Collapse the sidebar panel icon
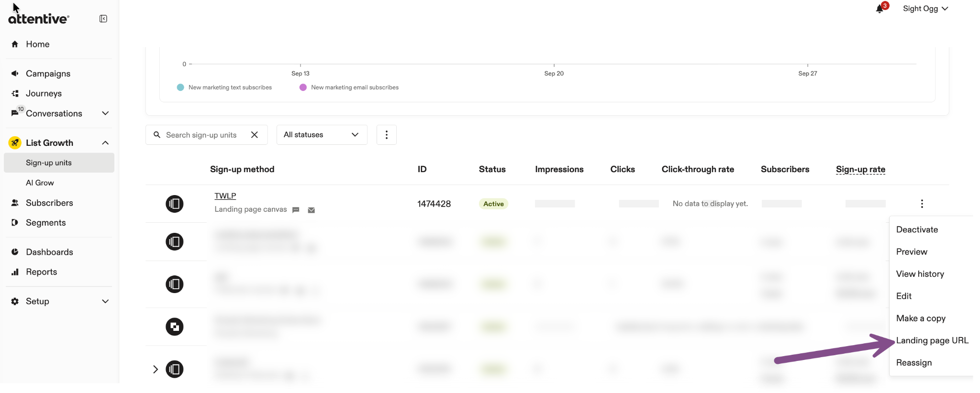This screenshot has height=393, width=980. 103,19
